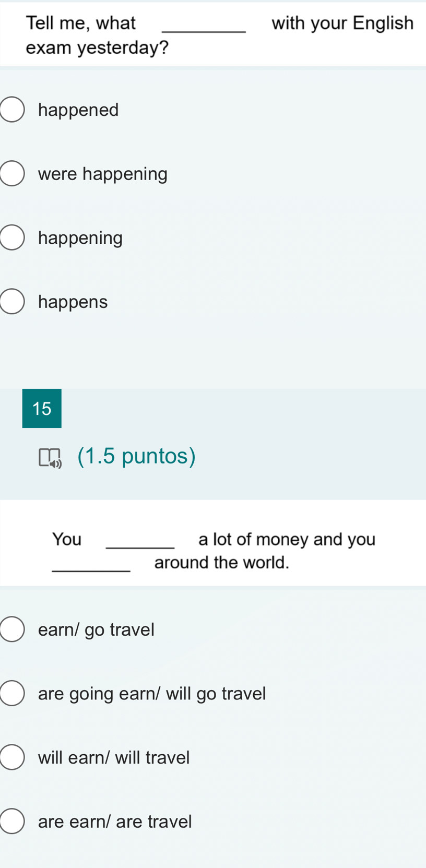Choose "are going earn/ will go travel" radio circle

pyautogui.click(x=12, y=694)
